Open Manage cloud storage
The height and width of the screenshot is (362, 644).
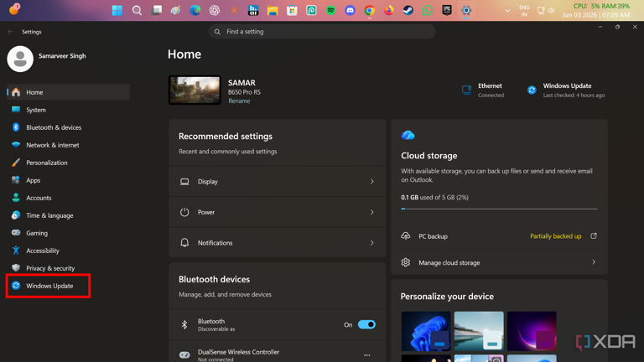[499, 262]
